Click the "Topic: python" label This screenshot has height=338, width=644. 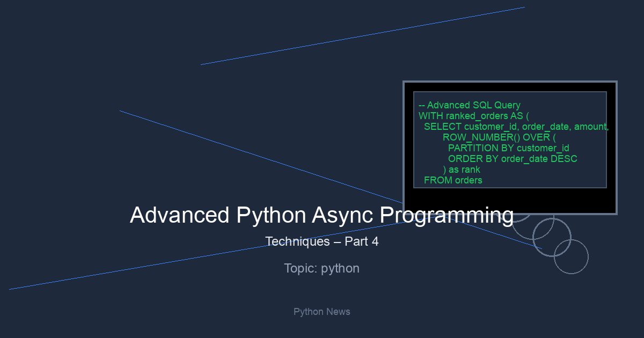point(321,268)
